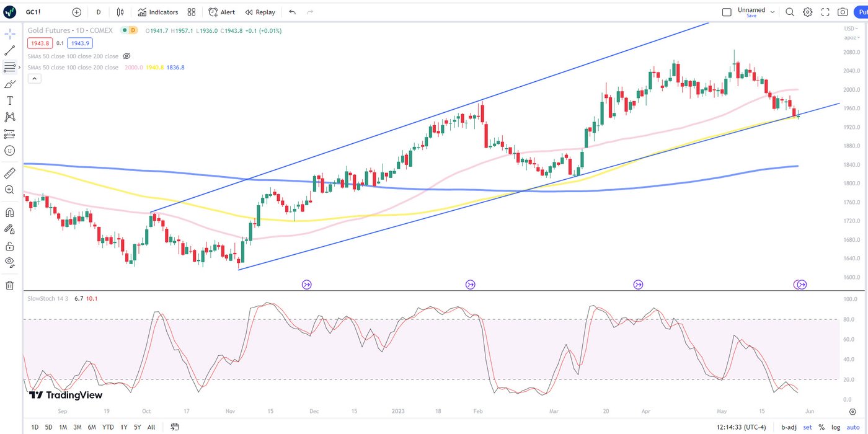868x434 pixels.
Task: Toggle log scale
Action: [836, 427]
